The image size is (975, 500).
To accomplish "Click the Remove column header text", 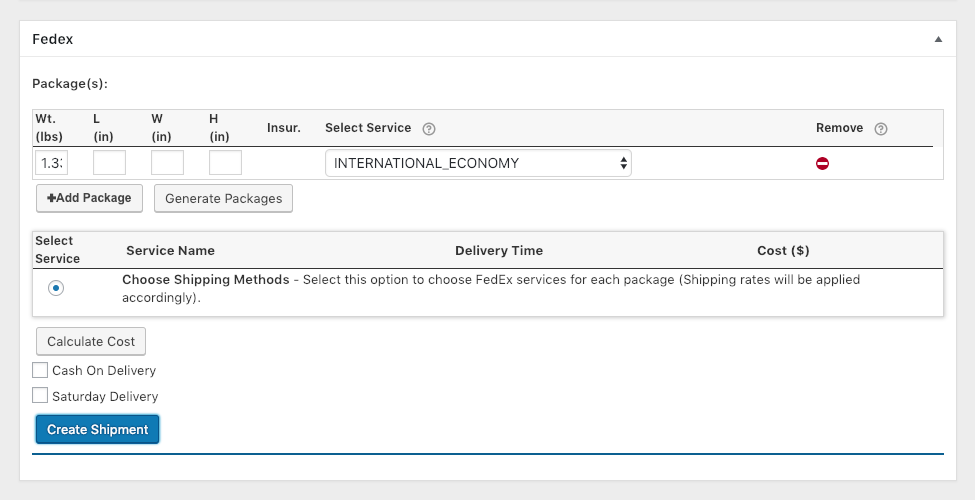I will (839, 127).
